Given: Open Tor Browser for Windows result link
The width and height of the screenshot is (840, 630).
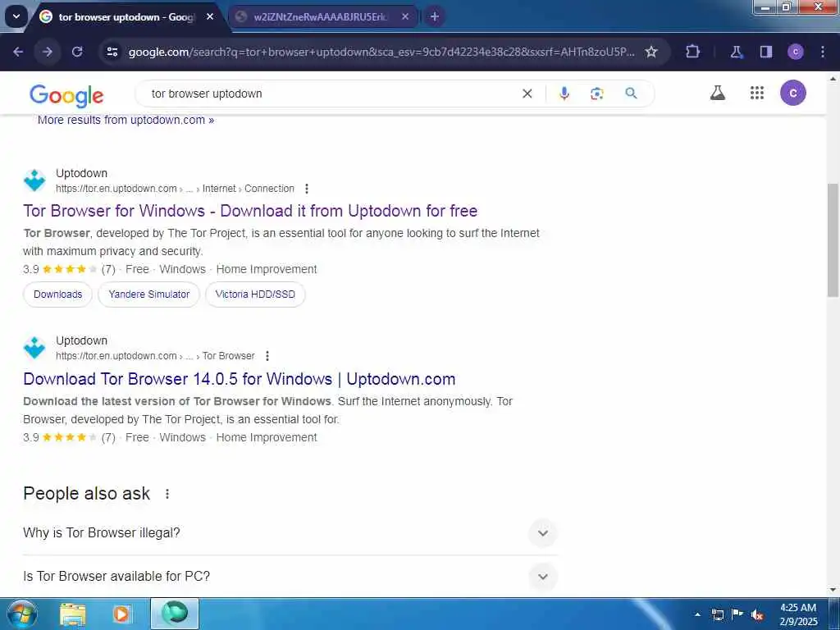Looking at the screenshot, I should tap(250, 211).
